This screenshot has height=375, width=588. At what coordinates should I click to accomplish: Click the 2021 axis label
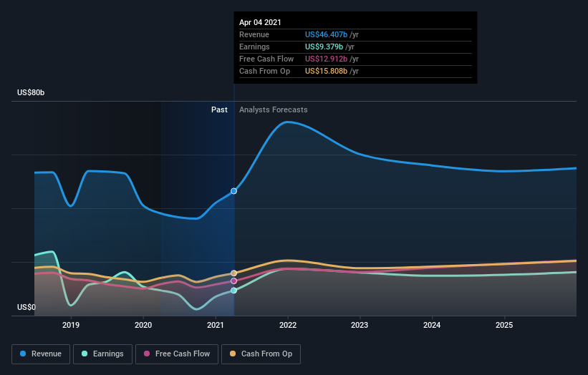coord(216,325)
